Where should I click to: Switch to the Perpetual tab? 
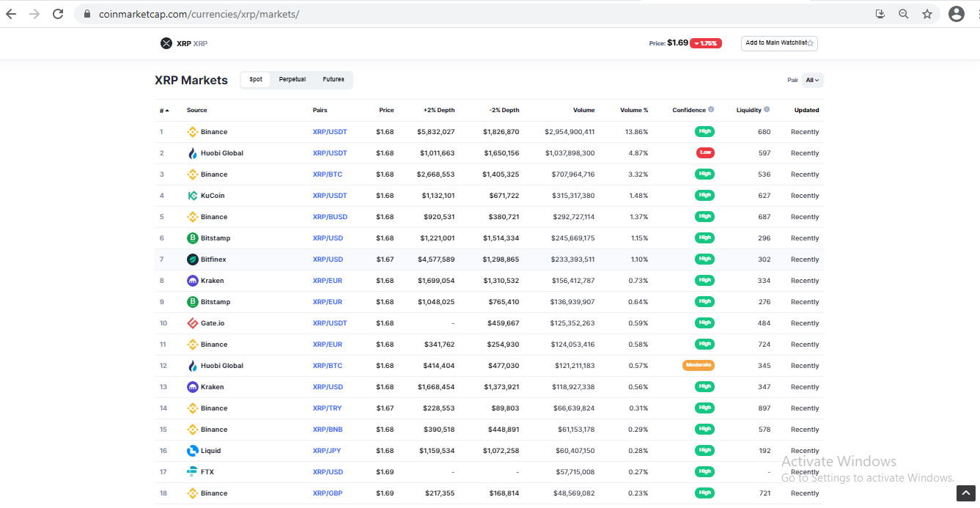click(x=292, y=80)
